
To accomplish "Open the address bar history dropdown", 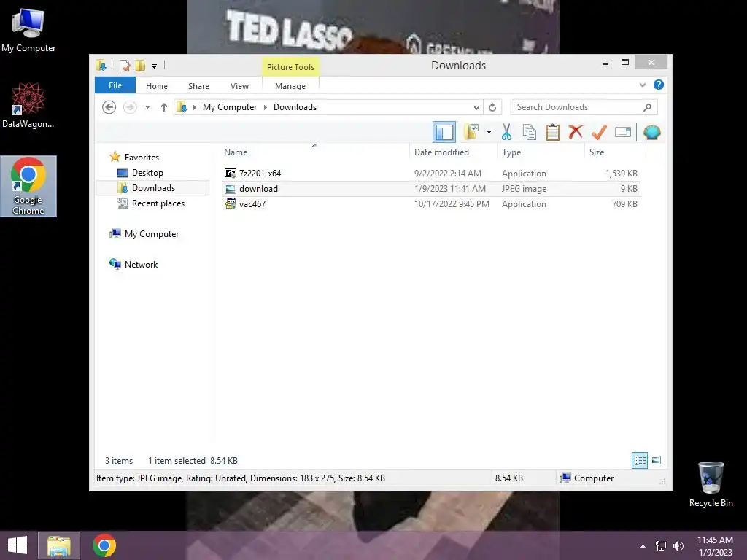I will (476, 107).
